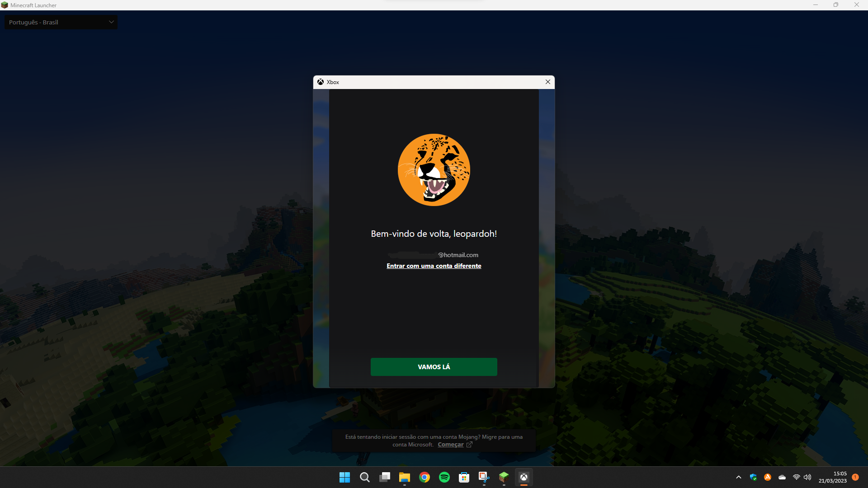Open Snipping Tool from taskbar
Screen dimensions: 868x488
(484, 477)
